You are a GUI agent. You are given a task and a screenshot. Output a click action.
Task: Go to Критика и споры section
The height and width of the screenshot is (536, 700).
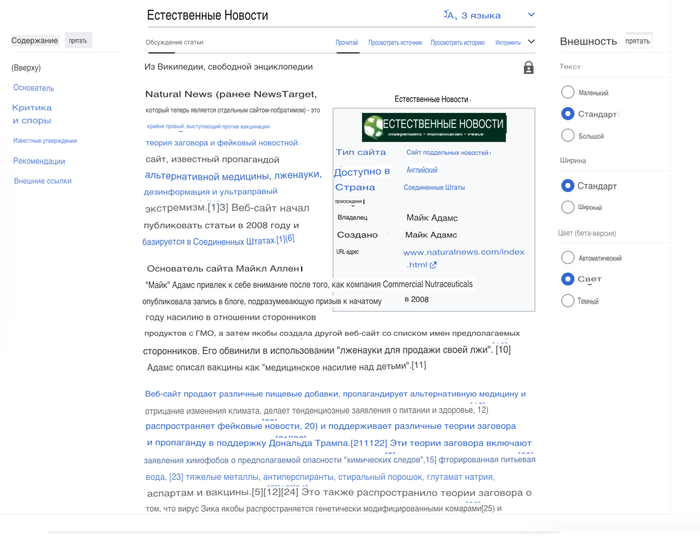tap(32, 114)
